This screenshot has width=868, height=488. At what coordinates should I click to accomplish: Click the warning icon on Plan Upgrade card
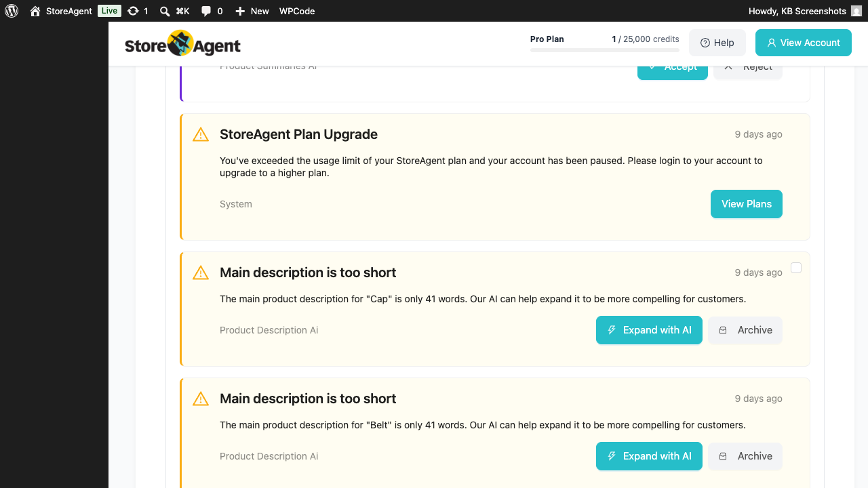201,134
